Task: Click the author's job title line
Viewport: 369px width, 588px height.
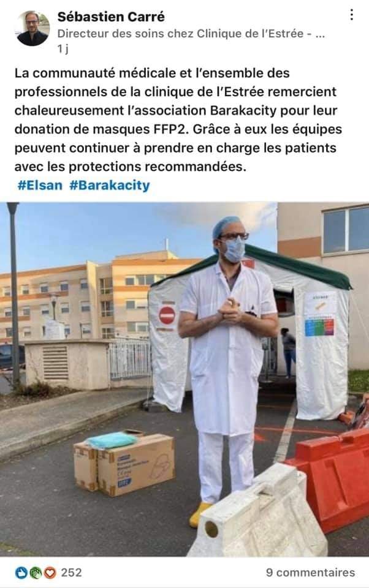Action: (191, 34)
